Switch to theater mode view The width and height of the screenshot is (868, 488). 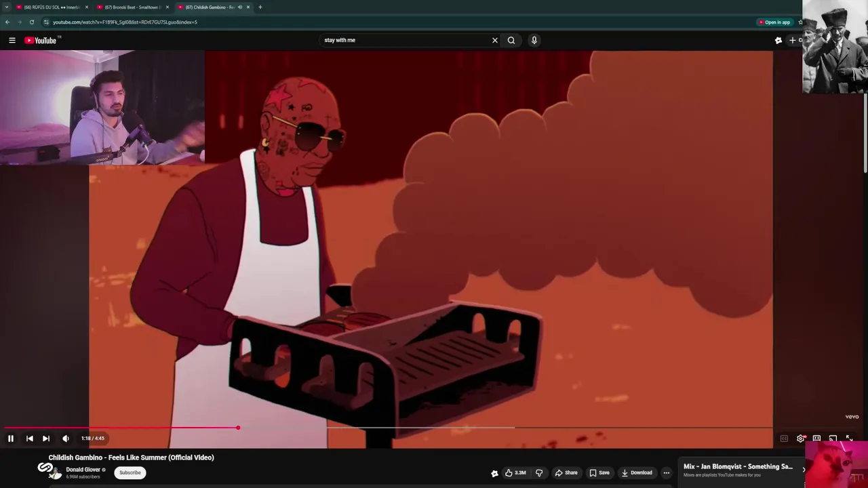pyautogui.click(x=816, y=439)
